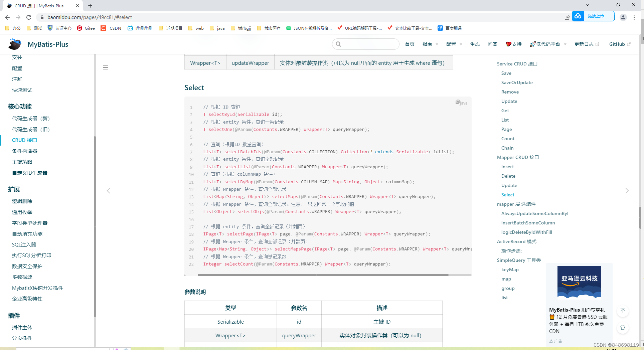Go to next page with right chevron
Viewport: 644px width, 350px height.
pyautogui.click(x=627, y=191)
